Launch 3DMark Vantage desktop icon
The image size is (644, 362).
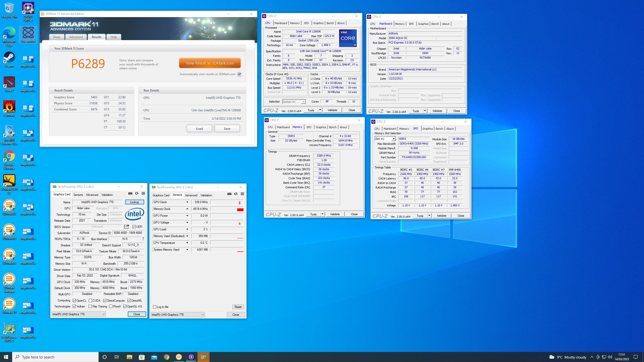coord(9,283)
